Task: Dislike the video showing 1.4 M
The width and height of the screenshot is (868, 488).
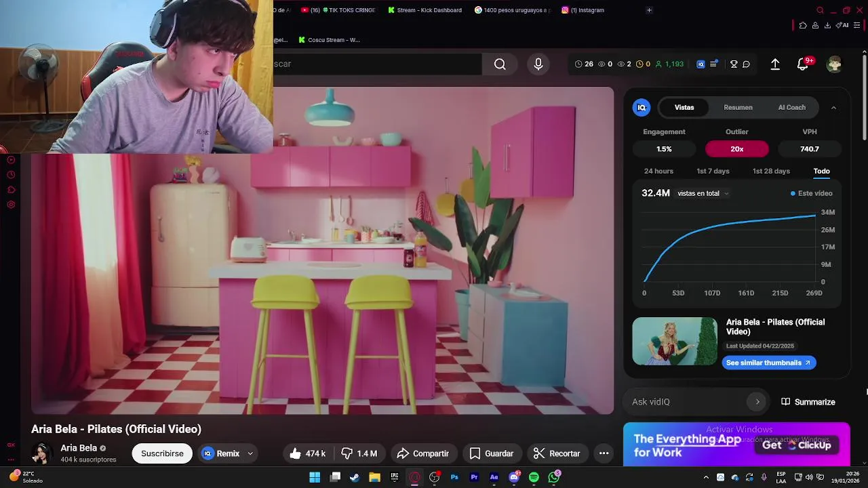Action: coord(359,453)
